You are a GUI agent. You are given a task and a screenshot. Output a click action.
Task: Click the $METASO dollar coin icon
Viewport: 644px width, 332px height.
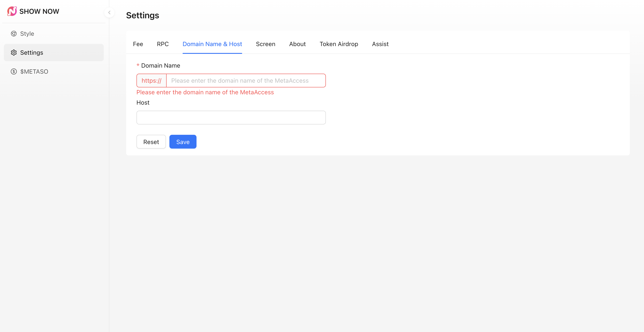(14, 71)
